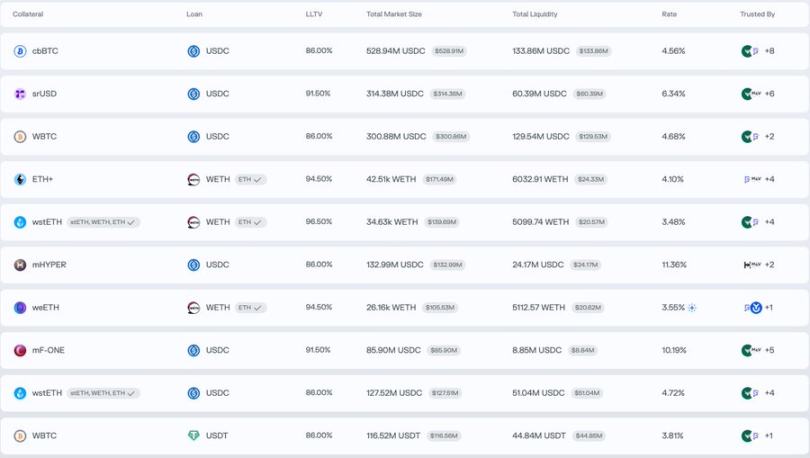This screenshot has width=810, height=458.
Task: Click the WETH loan icon in the ETH+ row
Action: click(194, 180)
